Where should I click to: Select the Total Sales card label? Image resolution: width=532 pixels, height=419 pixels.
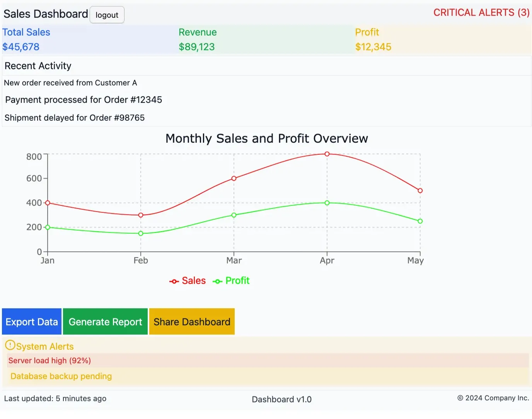(x=26, y=32)
